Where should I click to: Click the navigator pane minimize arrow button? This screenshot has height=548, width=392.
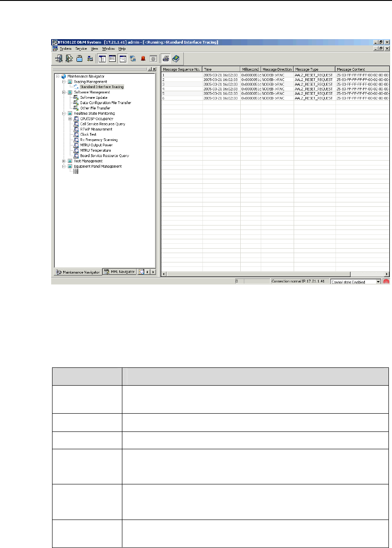click(x=150, y=70)
